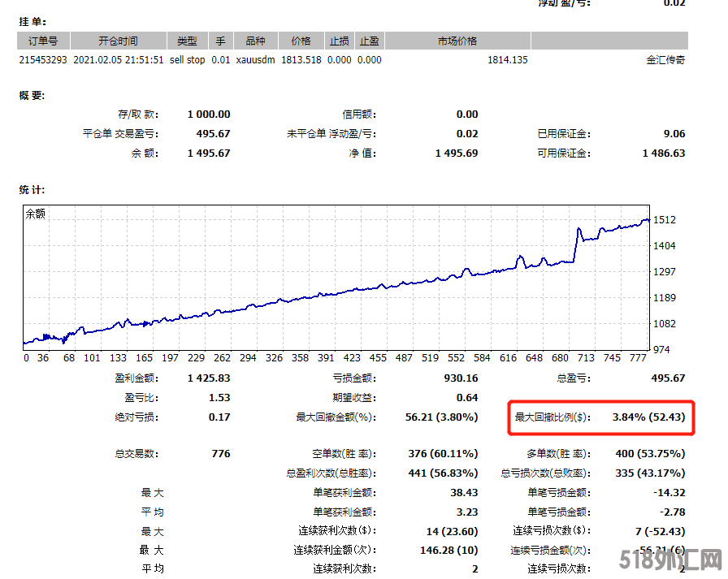Viewport: 728px width, 579px height.
Task: Click the 总交易数 value 776
Action: click(220, 454)
